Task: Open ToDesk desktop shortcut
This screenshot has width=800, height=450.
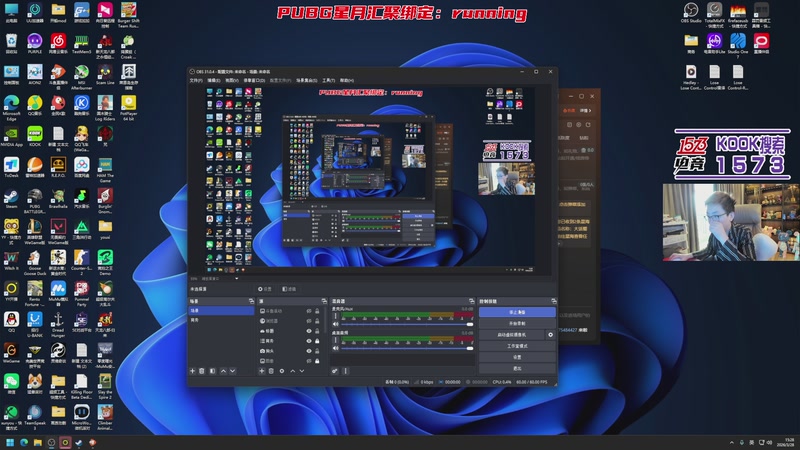Action: tap(11, 168)
